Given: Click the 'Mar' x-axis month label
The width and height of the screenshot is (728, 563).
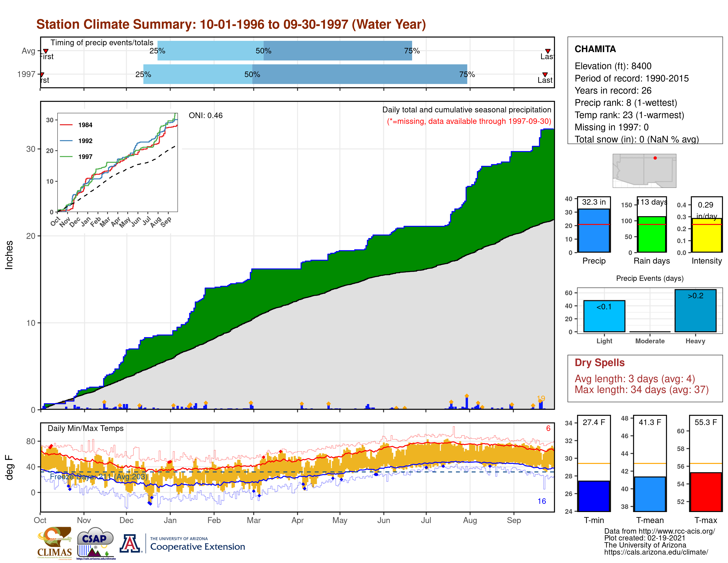Looking at the screenshot, I should (x=254, y=520).
